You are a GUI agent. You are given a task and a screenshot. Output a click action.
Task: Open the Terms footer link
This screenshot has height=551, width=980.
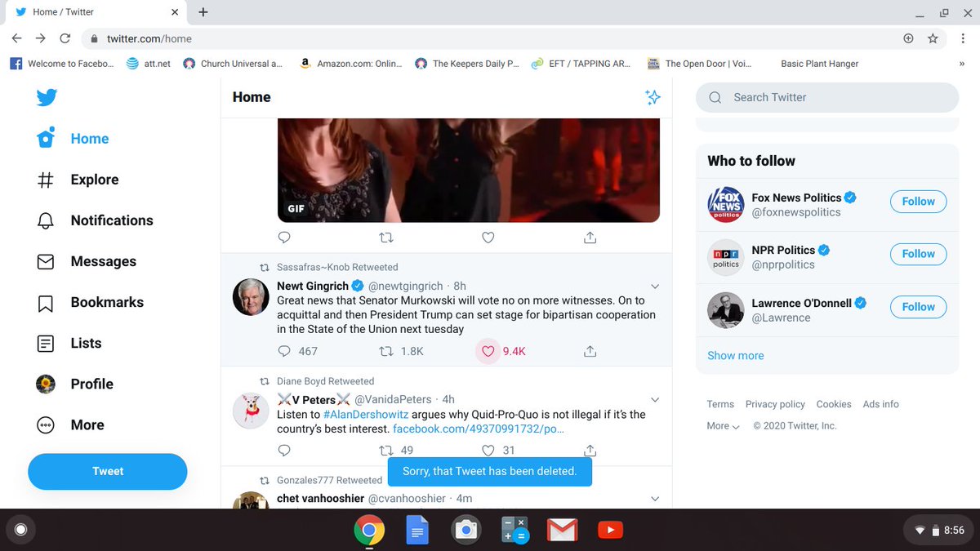pyautogui.click(x=720, y=404)
